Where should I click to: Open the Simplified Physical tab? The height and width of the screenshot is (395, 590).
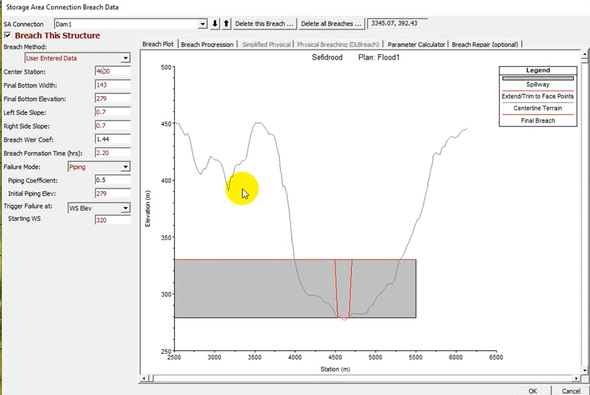(x=266, y=44)
